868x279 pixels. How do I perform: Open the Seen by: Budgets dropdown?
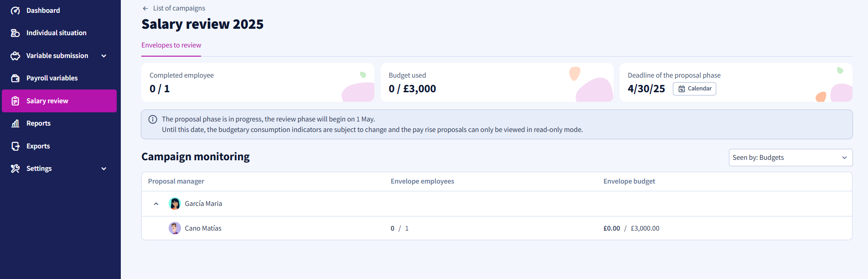pyautogui.click(x=790, y=158)
